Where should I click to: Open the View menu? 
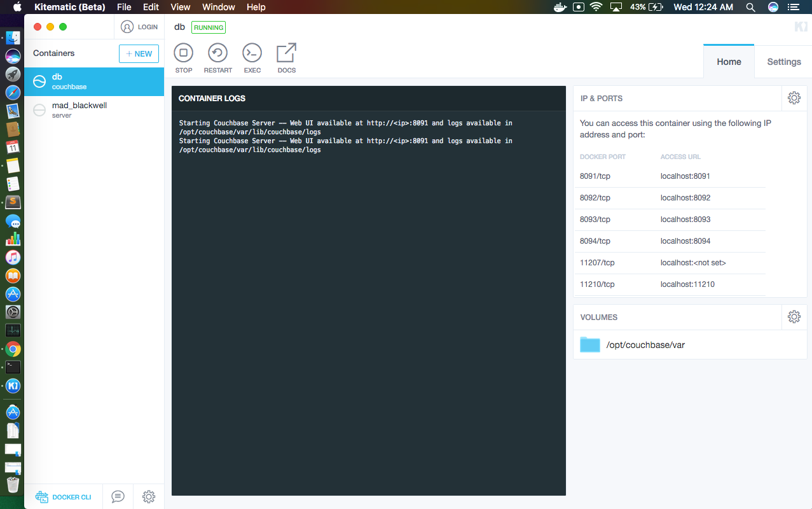[x=180, y=7]
